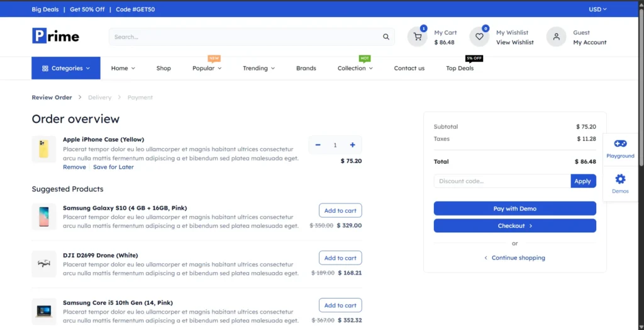Go to the Top Deals menu item
This screenshot has width=644, height=330.
pyautogui.click(x=460, y=68)
